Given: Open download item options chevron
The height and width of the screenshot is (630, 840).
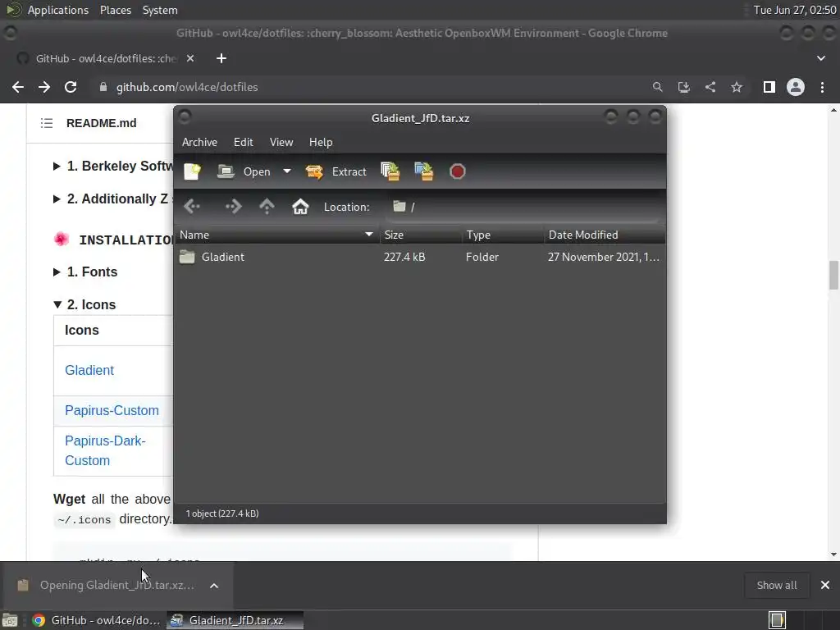Looking at the screenshot, I should tap(214, 586).
